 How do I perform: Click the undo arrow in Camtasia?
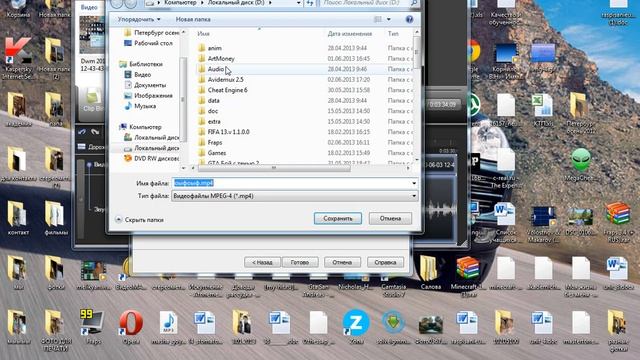pyautogui.click(x=82, y=131)
